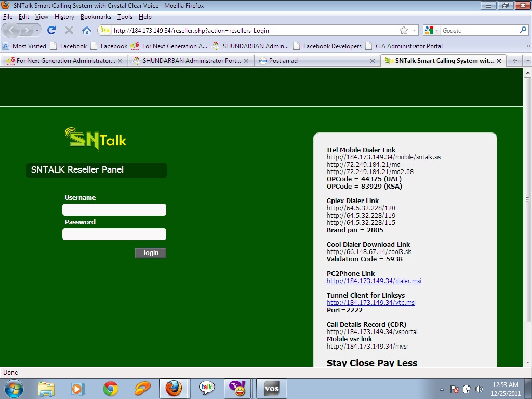Click the search magnifier icon
This screenshot has height=399, width=532.
coord(523,30)
